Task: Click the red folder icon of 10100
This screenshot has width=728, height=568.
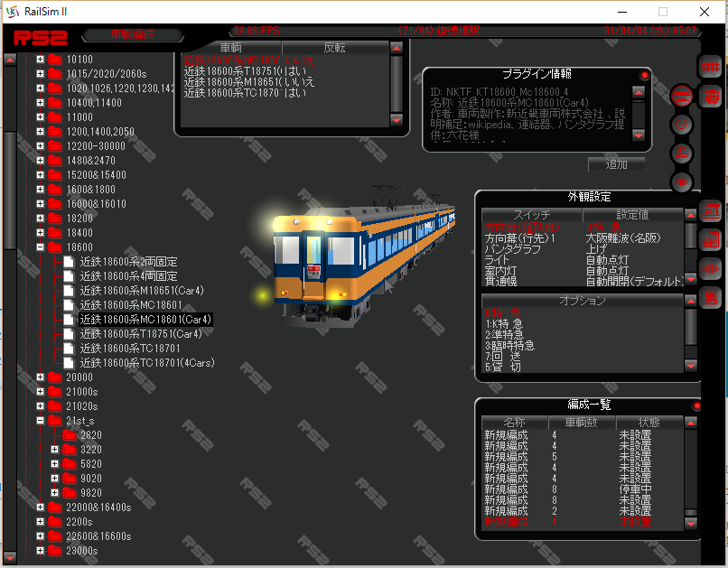Action: [x=55, y=60]
